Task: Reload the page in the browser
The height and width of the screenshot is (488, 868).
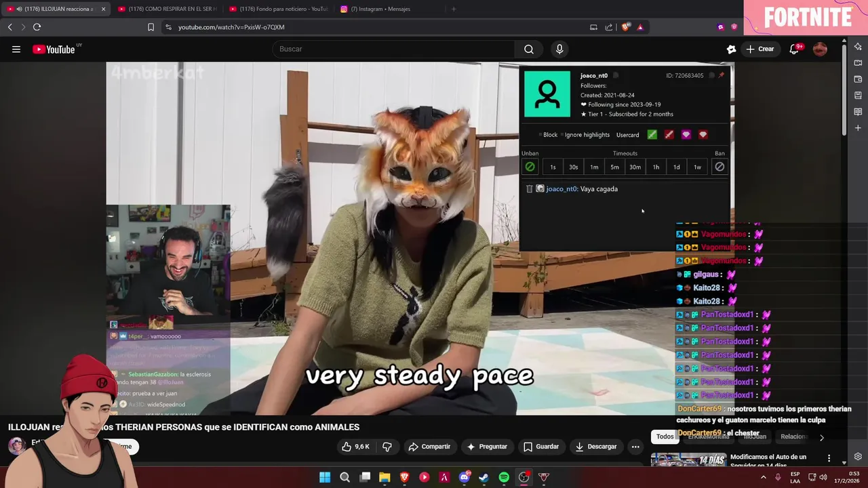Action: point(37,27)
